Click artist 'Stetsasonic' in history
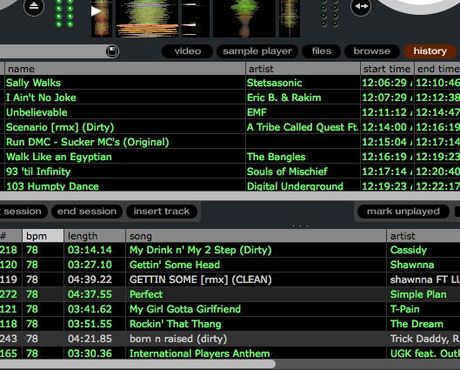 tap(274, 83)
